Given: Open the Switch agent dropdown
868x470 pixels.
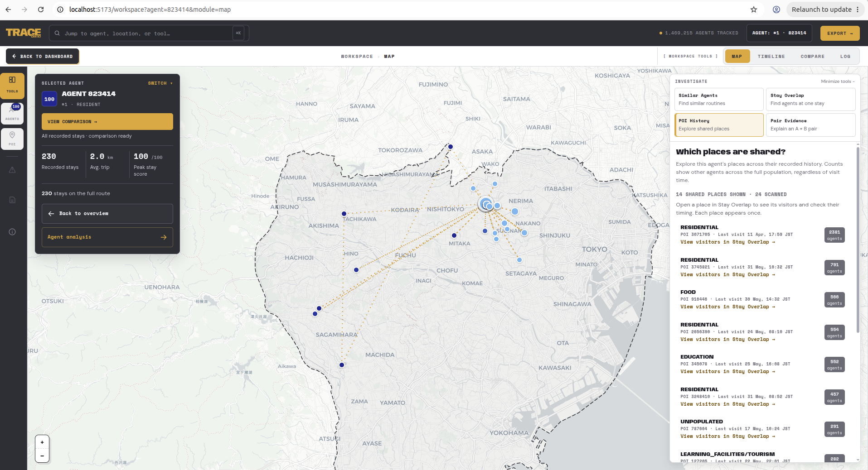Looking at the screenshot, I should [x=160, y=83].
